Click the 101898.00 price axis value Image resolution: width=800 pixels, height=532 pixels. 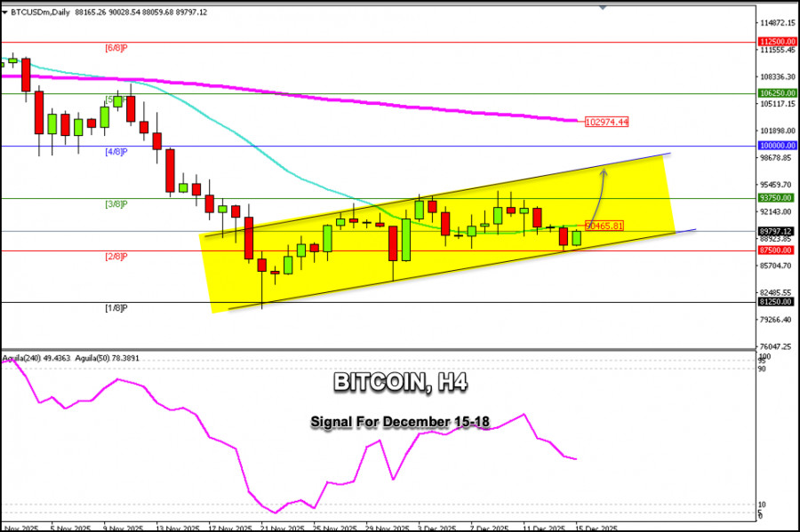click(778, 131)
